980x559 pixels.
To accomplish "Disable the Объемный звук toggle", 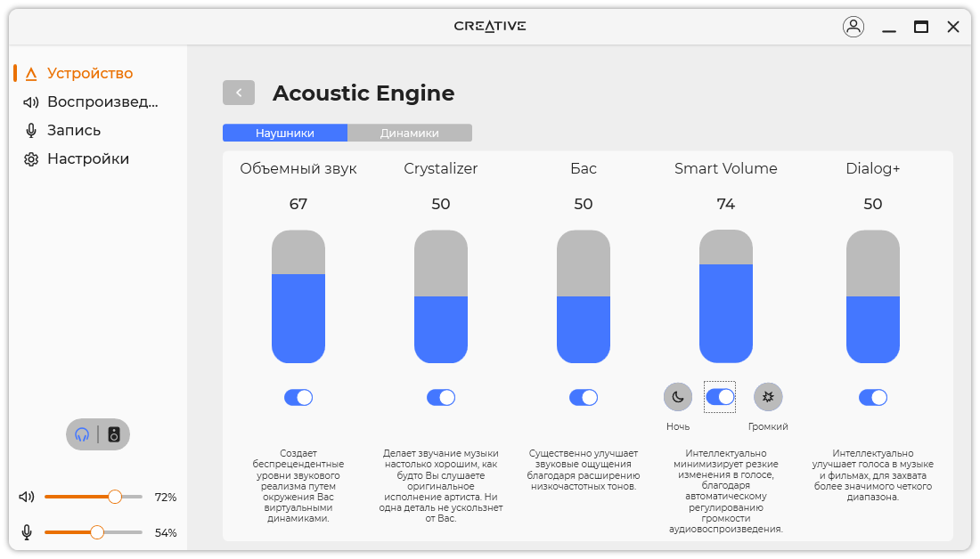I will click(x=298, y=397).
